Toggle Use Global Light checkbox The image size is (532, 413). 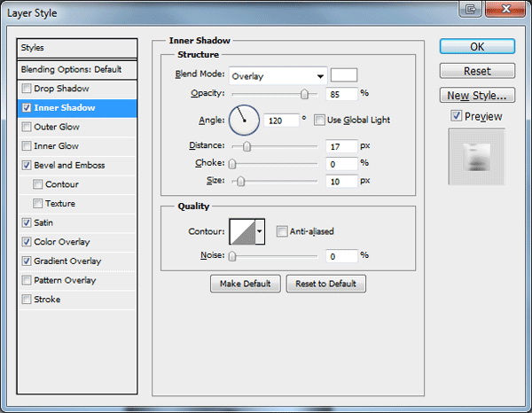(319, 120)
